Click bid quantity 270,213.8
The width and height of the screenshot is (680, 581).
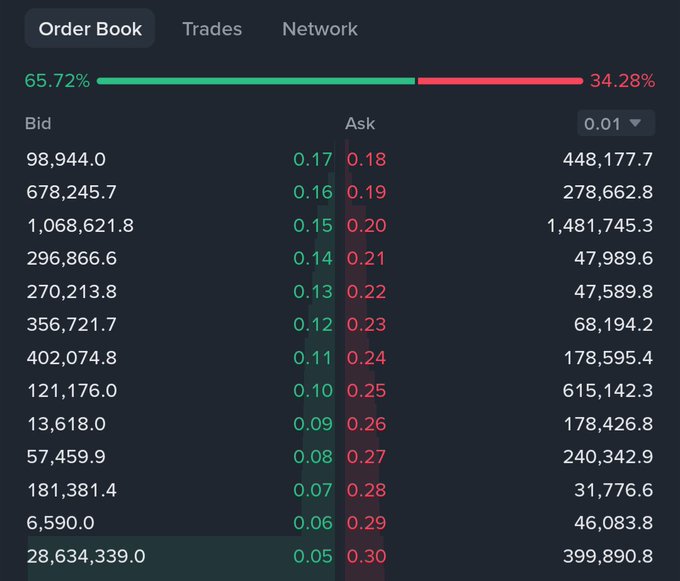[x=72, y=291]
